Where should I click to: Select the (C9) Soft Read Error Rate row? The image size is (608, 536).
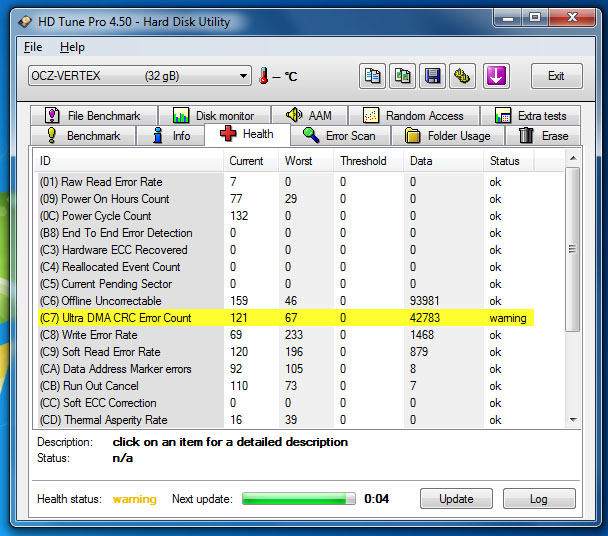[286, 352]
